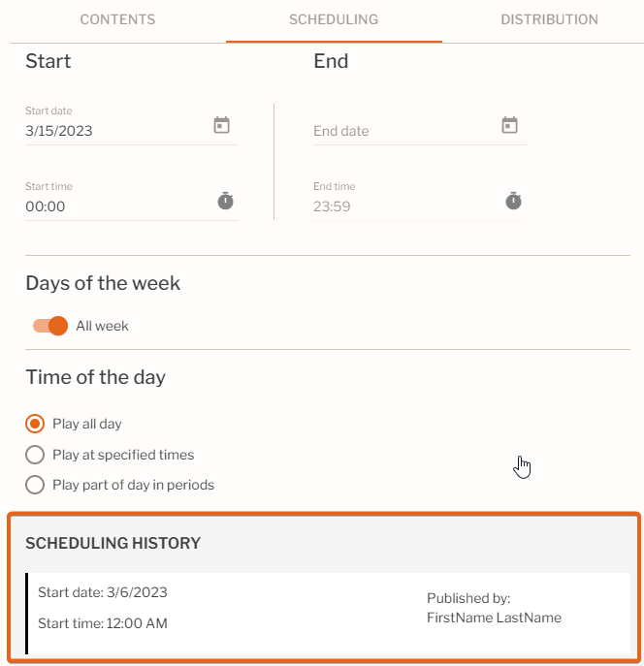
Task: Switch to the Contents tab
Action: (117, 19)
